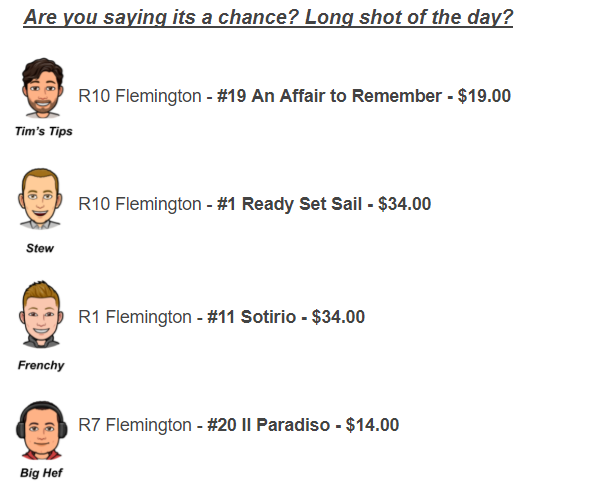Click the underlined "Long shot of the day?" heading
The width and height of the screenshot is (616, 490).
(409, 18)
